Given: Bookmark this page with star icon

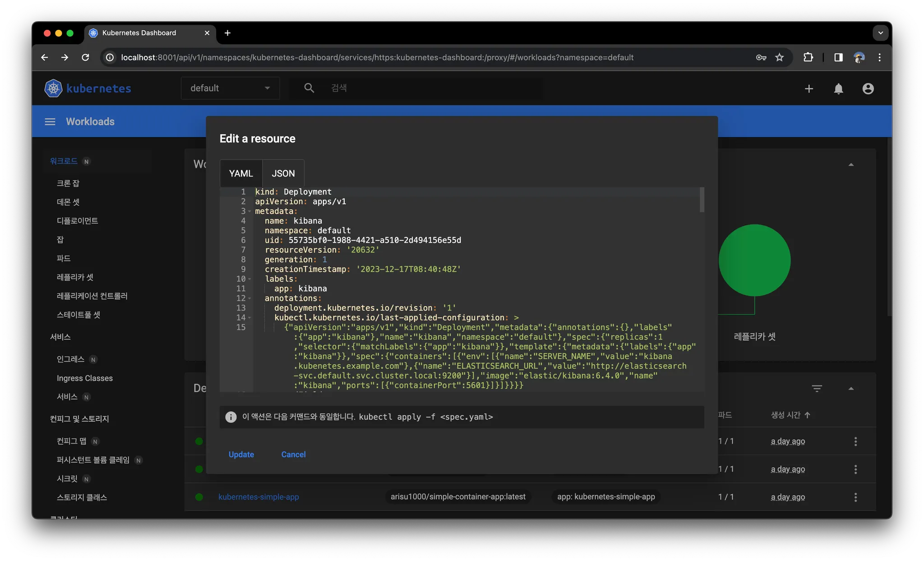Looking at the screenshot, I should coord(779,57).
